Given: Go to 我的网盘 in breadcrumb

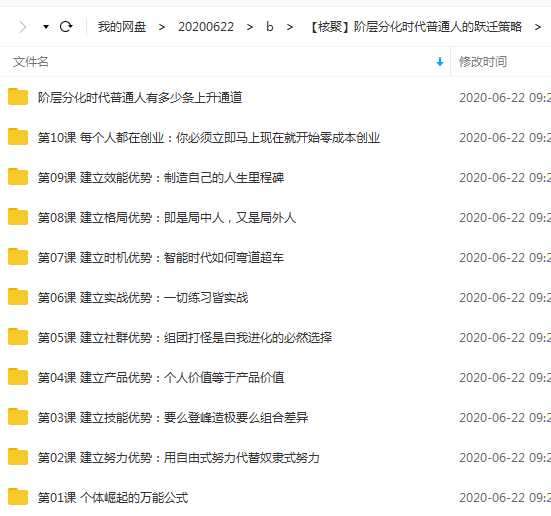Looking at the screenshot, I should point(122,27).
